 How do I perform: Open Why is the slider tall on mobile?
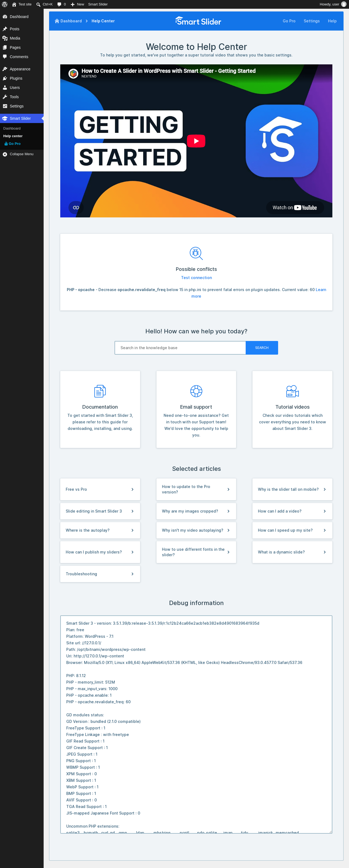click(292, 489)
